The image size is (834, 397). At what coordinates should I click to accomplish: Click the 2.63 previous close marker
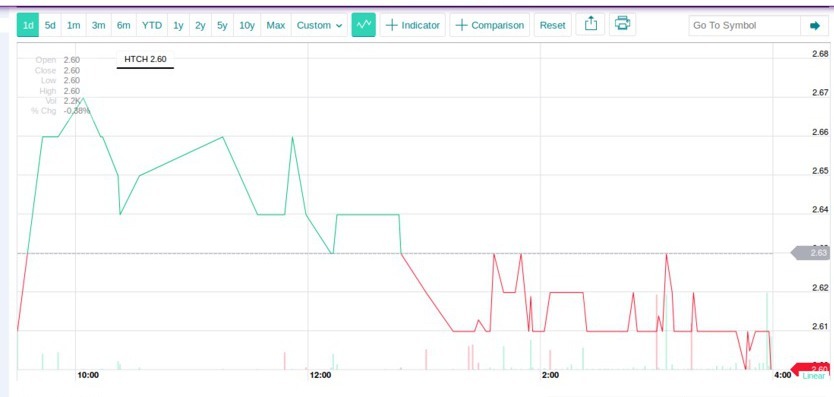pyautogui.click(x=811, y=253)
